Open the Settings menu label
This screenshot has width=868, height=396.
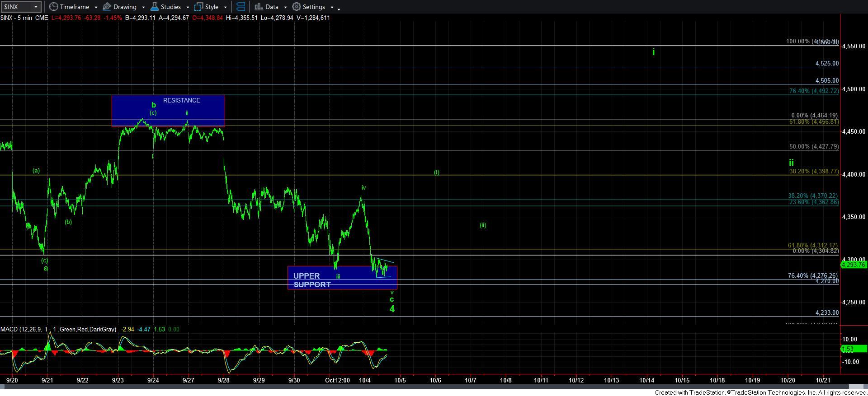[314, 7]
